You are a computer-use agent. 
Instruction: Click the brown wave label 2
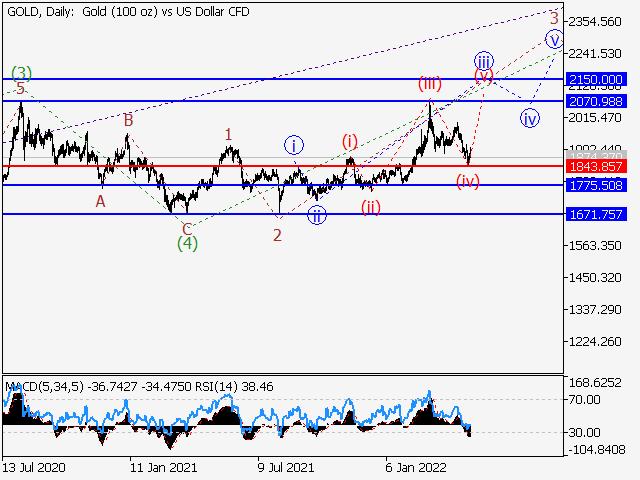pyautogui.click(x=277, y=235)
